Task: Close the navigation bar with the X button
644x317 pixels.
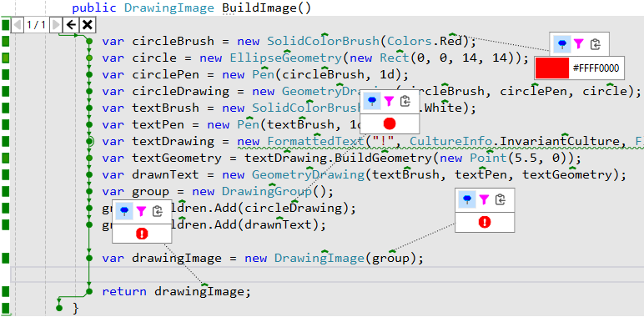Action: [x=87, y=25]
